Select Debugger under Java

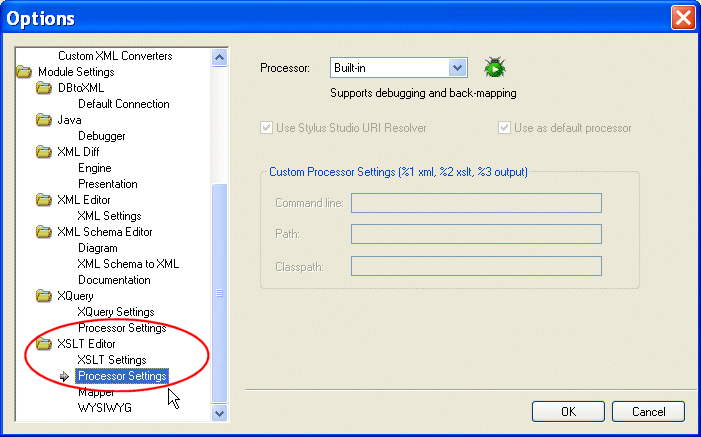pos(101,136)
